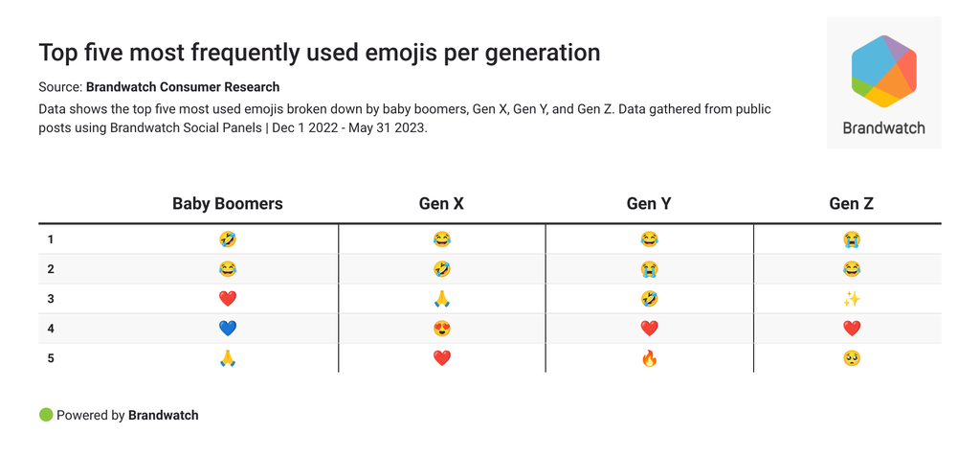The image size is (980, 456).
Task: Click the red heart in Baby Boomers column
Action: [228, 299]
